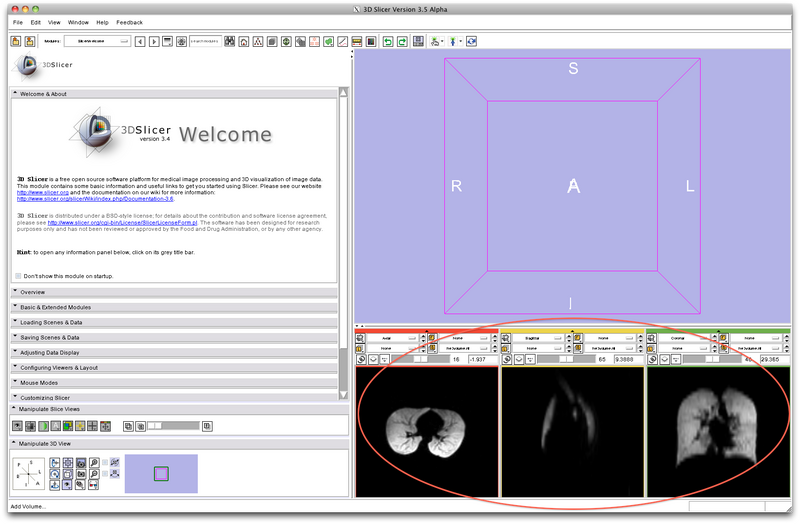Open the Axial orientation dropdown
Viewport: 800px width, 524px height.
pos(392,338)
